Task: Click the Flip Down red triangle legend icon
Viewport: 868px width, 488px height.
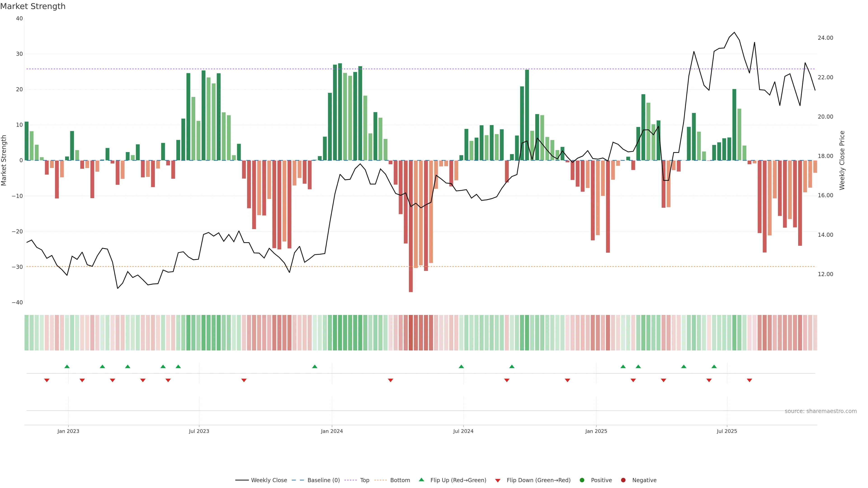Action: [x=498, y=481]
